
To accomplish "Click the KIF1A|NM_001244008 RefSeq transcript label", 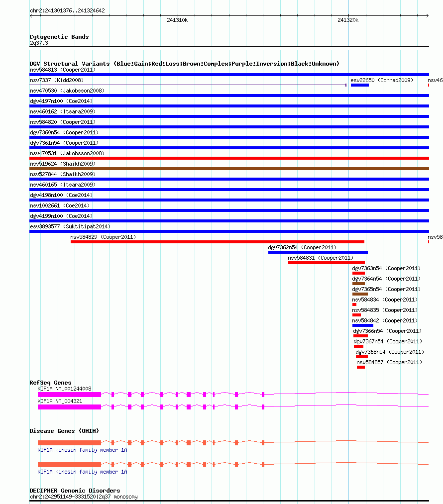I will click(x=64, y=389).
